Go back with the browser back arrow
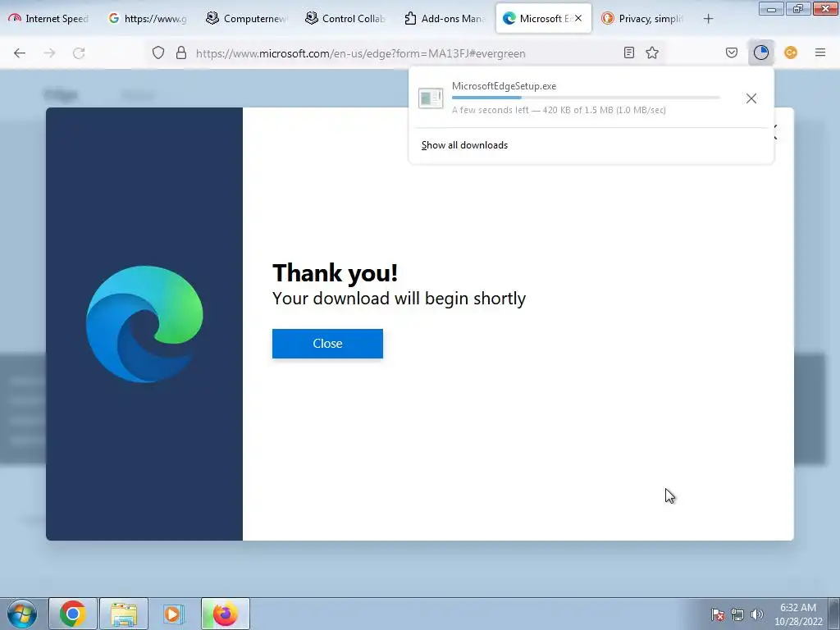This screenshot has height=630, width=840. tap(20, 53)
